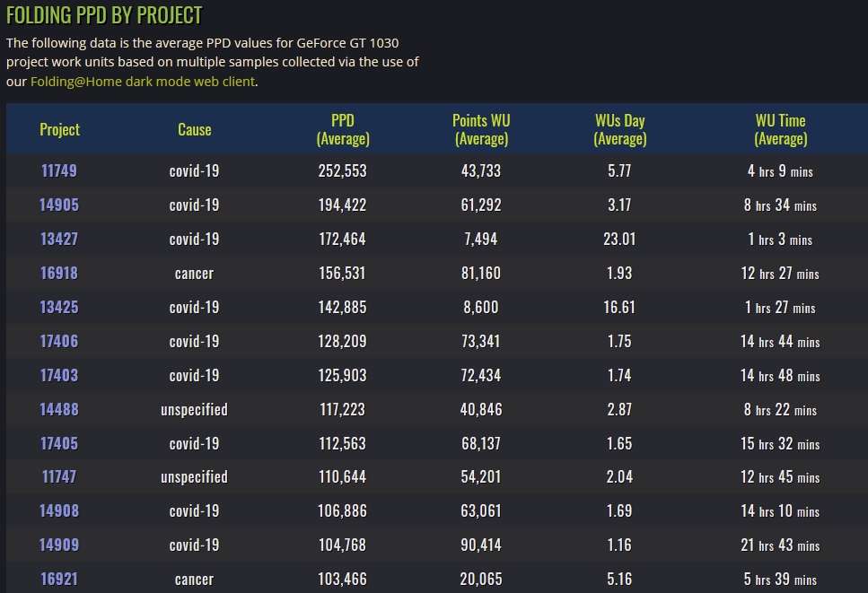Click the PPD (Average) column header

coord(343,129)
